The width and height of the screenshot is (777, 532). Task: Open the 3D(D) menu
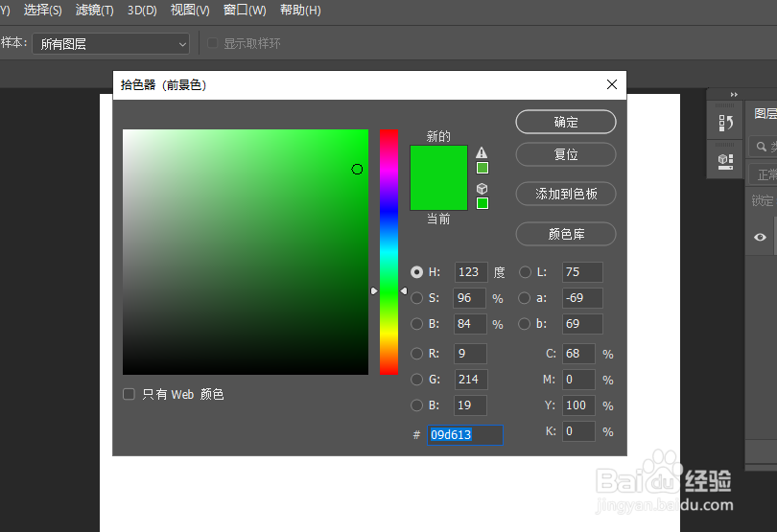142,10
